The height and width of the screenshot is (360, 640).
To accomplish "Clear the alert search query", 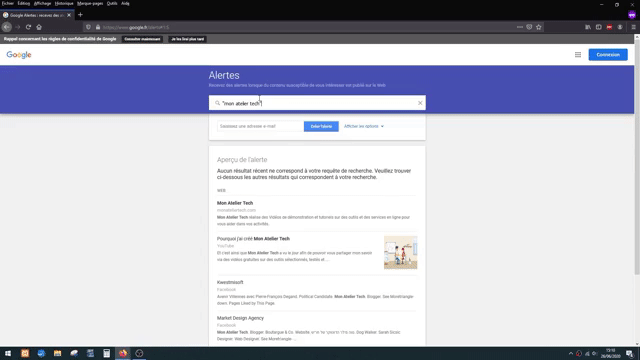I will click(x=420, y=103).
